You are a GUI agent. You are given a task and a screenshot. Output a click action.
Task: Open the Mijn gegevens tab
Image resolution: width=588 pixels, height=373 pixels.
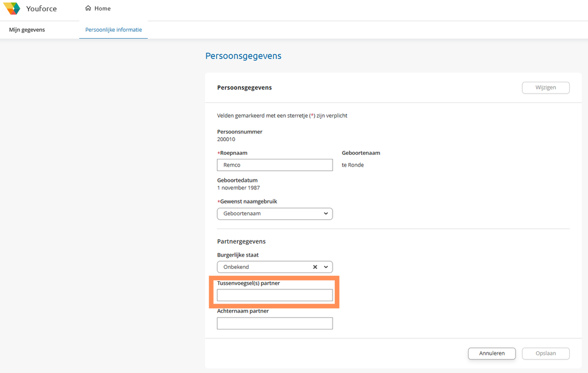click(27, 29)
